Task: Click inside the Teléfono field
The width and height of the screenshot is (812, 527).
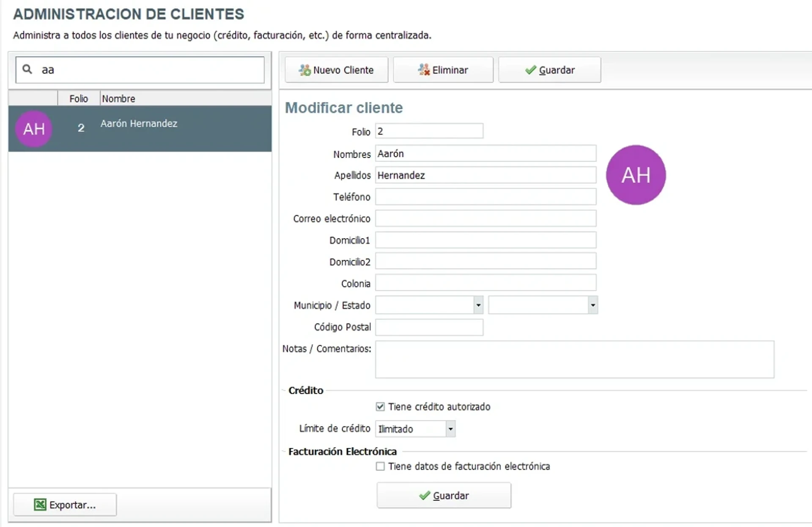Action: 485,197
